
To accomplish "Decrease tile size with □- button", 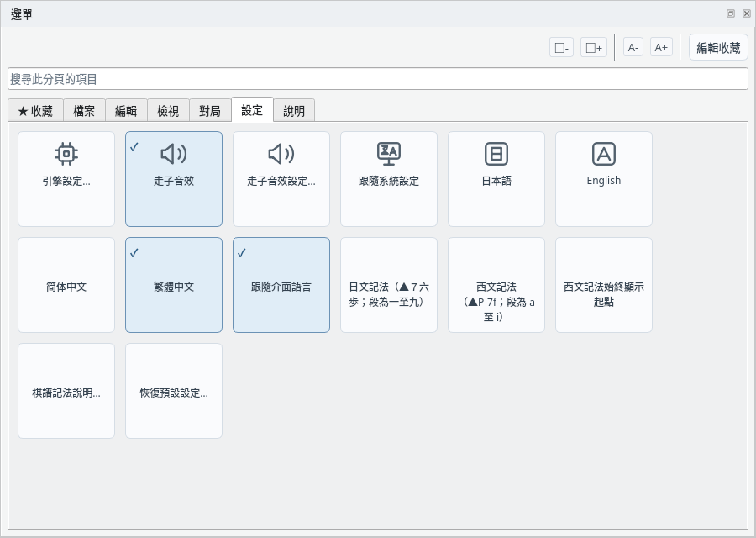I will 561,47.
